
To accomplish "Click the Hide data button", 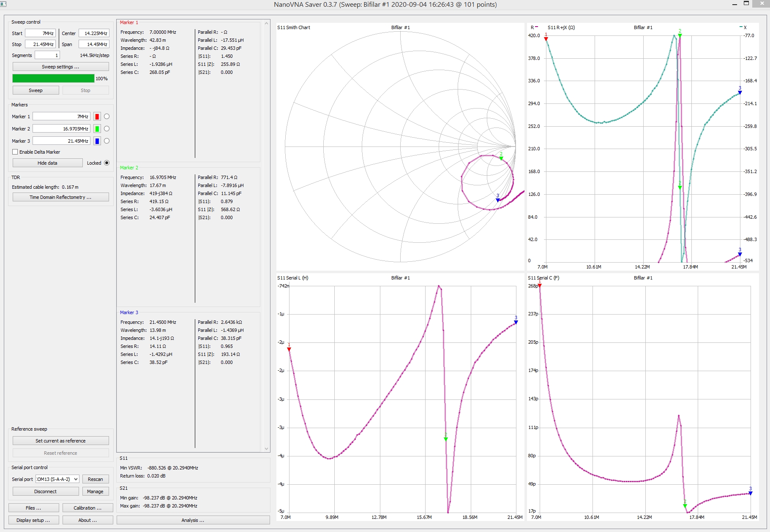I will pyautogui.click(x=47, y=163).
